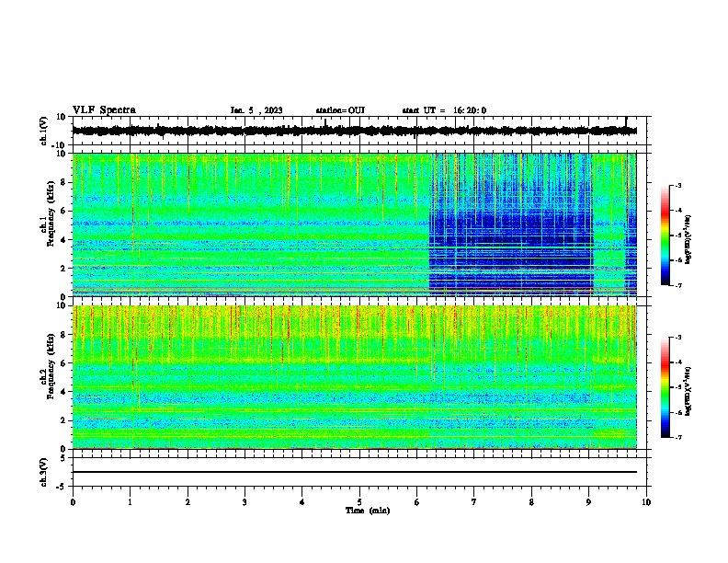Click the "-7" label on ch.2 color scale
Screen dimensions: 728x563
pos(677,437)
